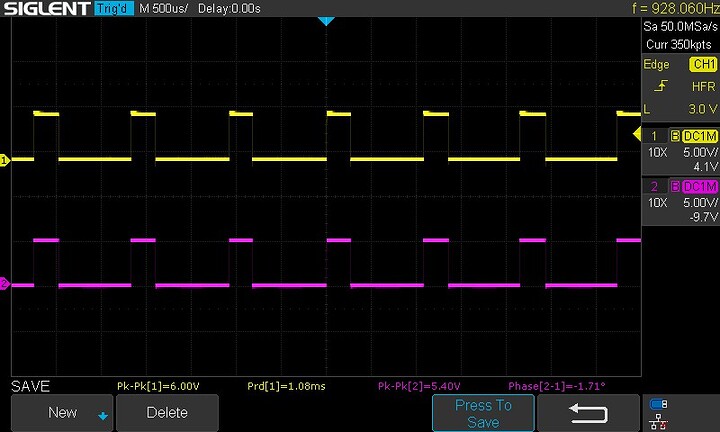Image resolution: width=720 pixels, height=432 pixels.
Task: Click the Pk-Pk[2]=5.40V measurement
Action: pos(419,386)
